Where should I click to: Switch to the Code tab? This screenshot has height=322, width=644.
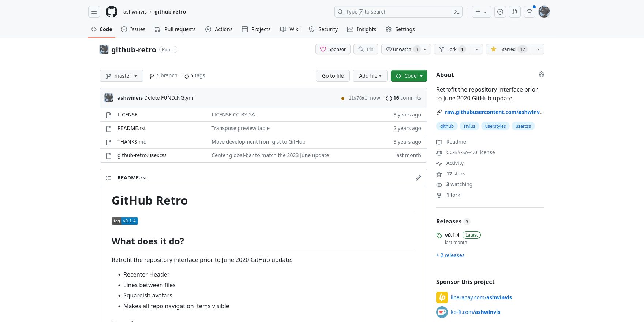101,29
